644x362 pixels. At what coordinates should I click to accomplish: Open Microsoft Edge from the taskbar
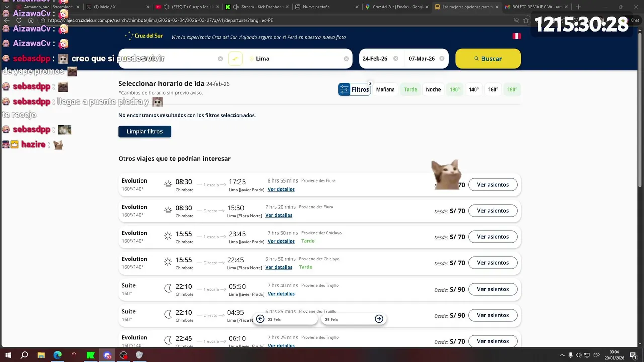[58, 355]
